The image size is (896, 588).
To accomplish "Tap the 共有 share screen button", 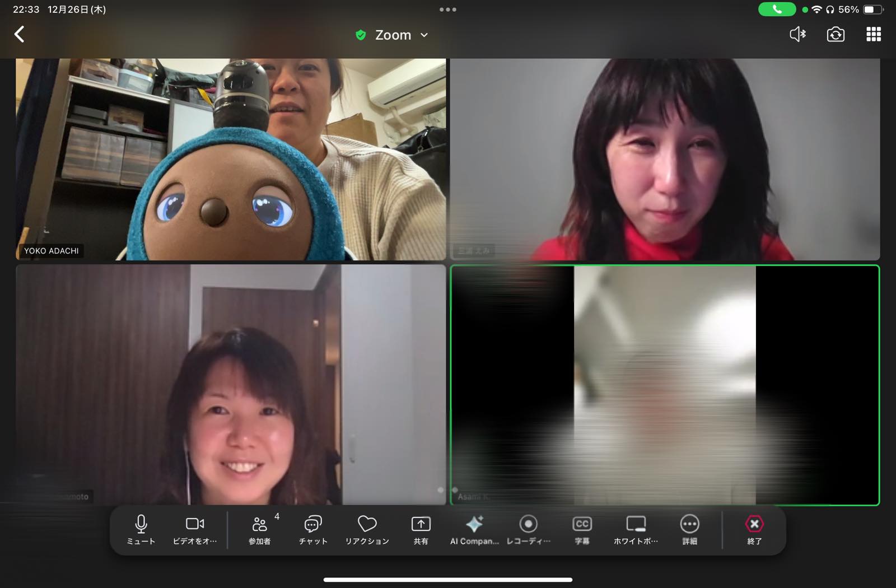I will [421, 529].
